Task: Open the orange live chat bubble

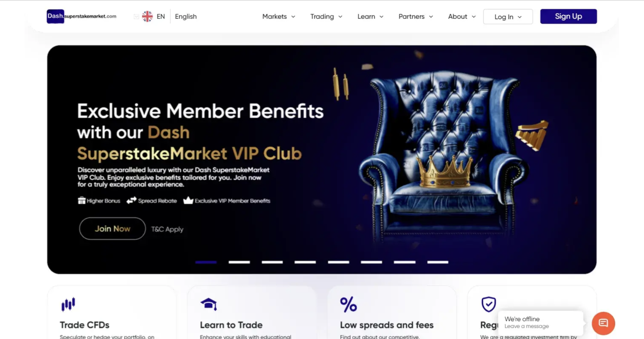Action: (603, 323)
